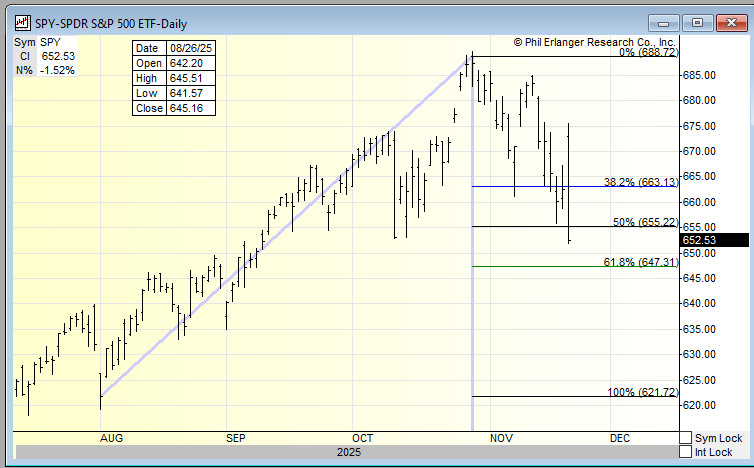754x468 pixels.
Task: Close the SPY chart window
Action: click(729, 23)
